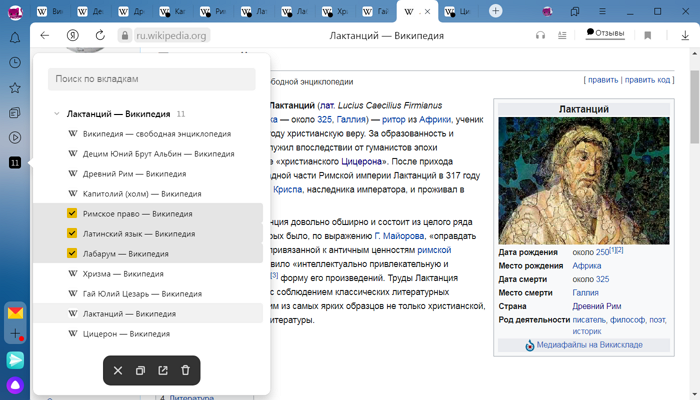700x400 pixels.
Task: Switch to Ци tab in tab strip
Action: pos(458,12)
